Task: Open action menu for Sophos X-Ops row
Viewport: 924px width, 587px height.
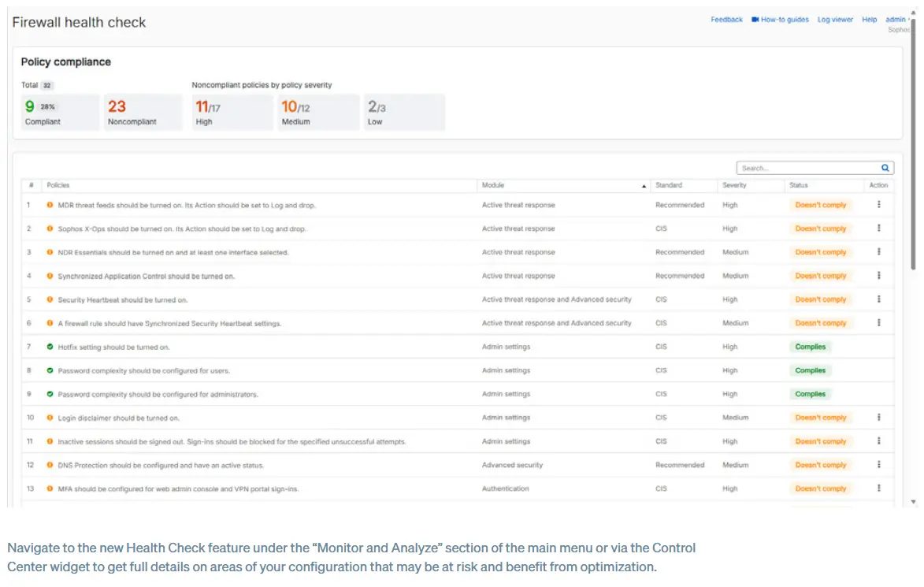Action: tap(878, 228)
